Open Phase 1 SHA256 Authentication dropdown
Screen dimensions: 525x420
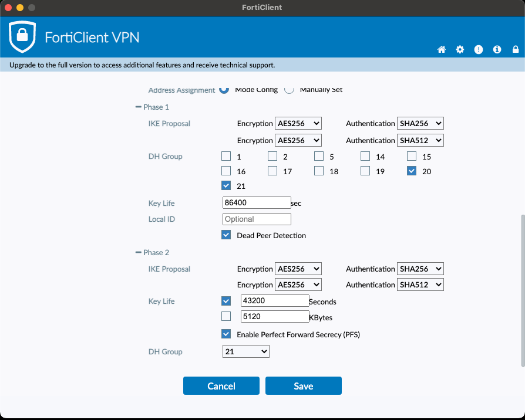coord(420,123)
